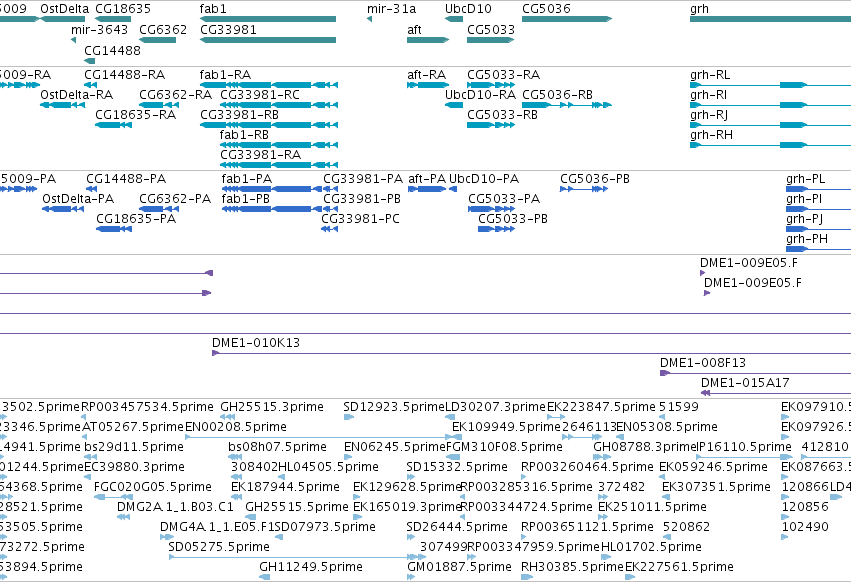Open the CG5033 gene feature

coord(490,40)
